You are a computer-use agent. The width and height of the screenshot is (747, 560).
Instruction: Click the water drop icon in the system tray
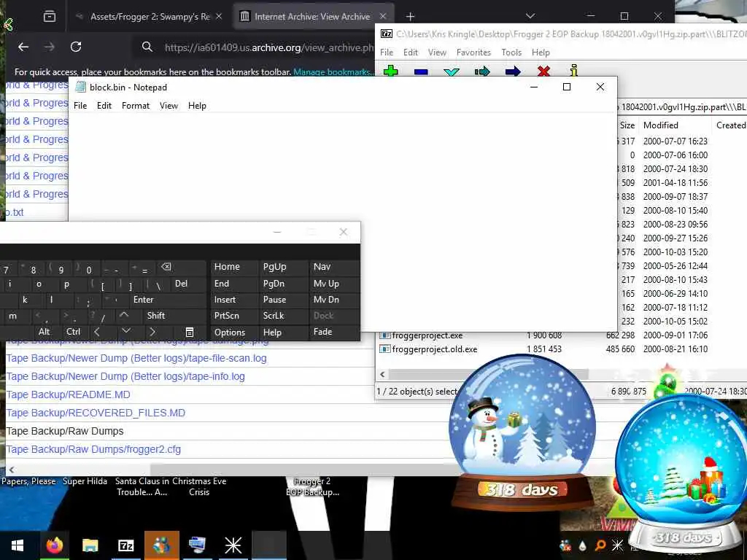coord(583,545)
